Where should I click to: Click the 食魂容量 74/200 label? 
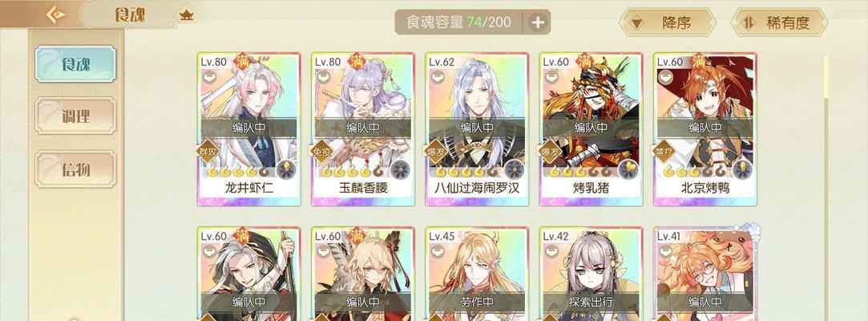pyautogui.click(x=458, y=22)
